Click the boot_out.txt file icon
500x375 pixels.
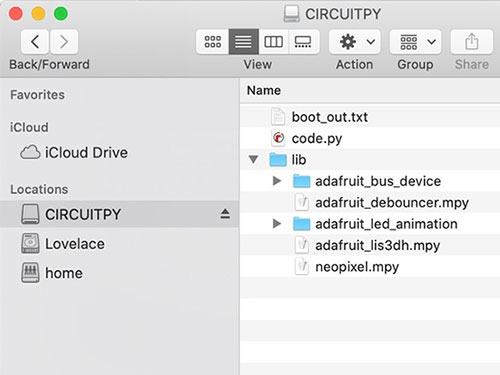click(x=278, y=117)
